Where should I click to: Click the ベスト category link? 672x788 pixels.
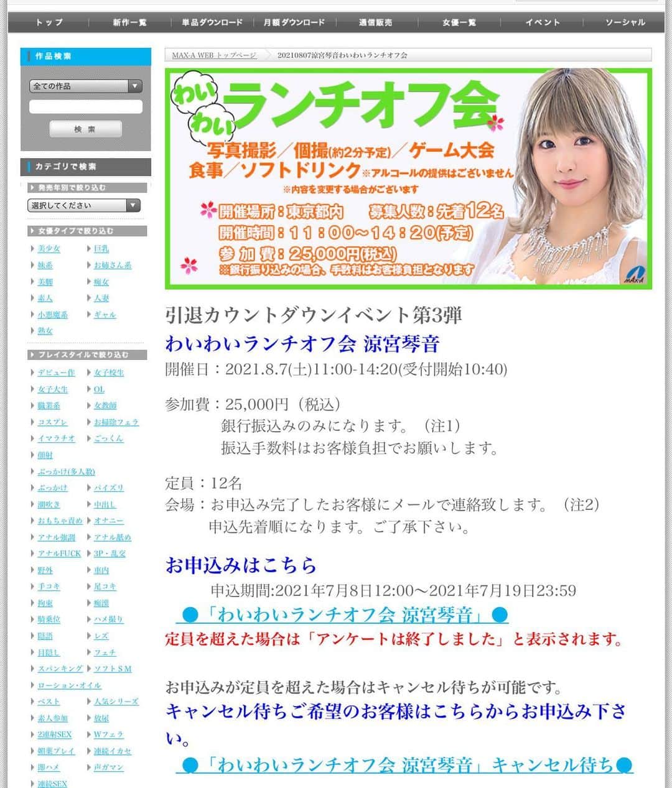click(49, 702)
